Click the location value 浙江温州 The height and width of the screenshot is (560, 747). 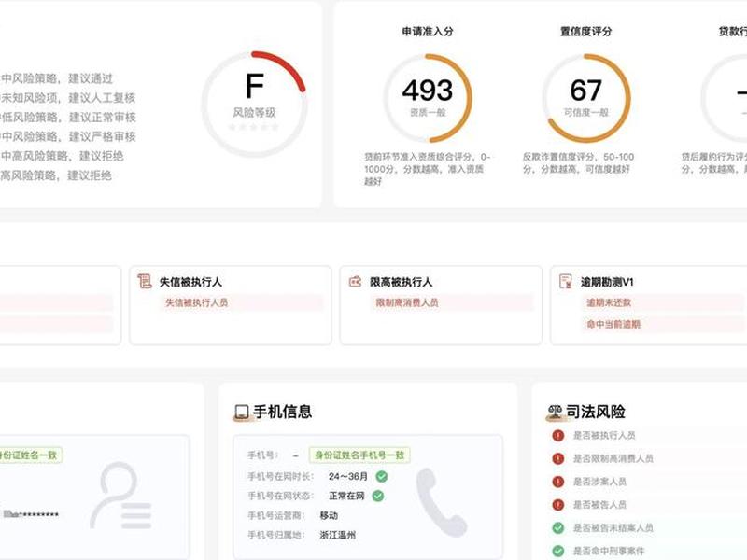(338, 535)
